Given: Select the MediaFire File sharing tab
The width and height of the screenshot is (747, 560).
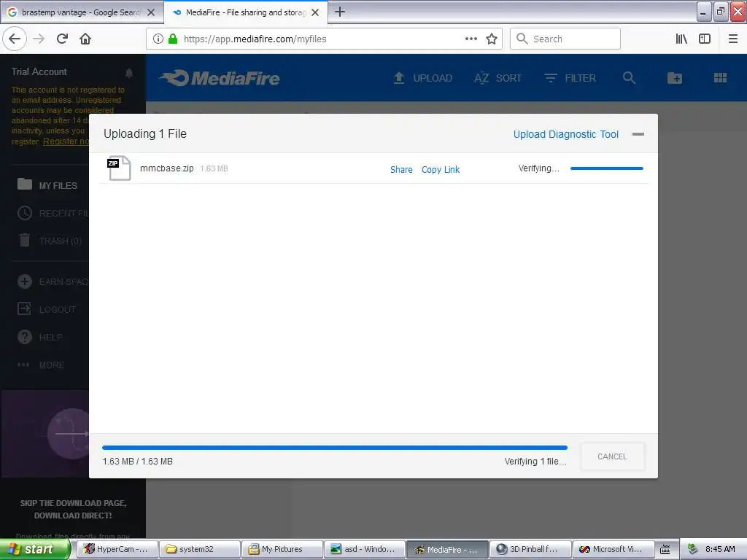Looking at the screenshot, I should 245,12.
